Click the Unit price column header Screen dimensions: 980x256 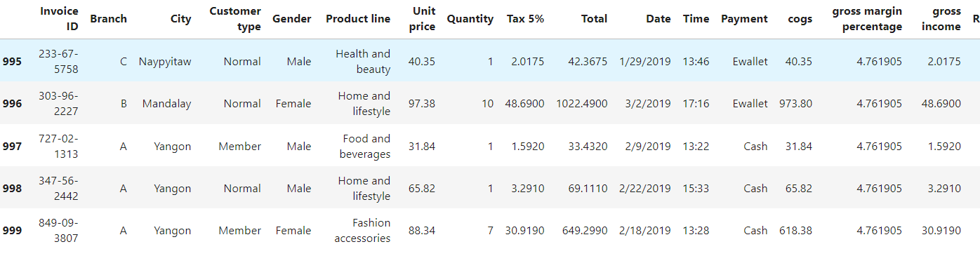coord(422,19)
